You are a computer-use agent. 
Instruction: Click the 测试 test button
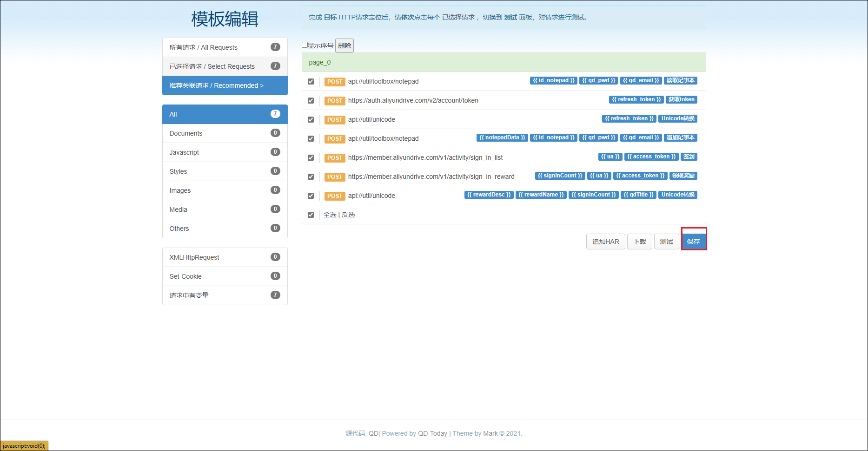[666, 242]
